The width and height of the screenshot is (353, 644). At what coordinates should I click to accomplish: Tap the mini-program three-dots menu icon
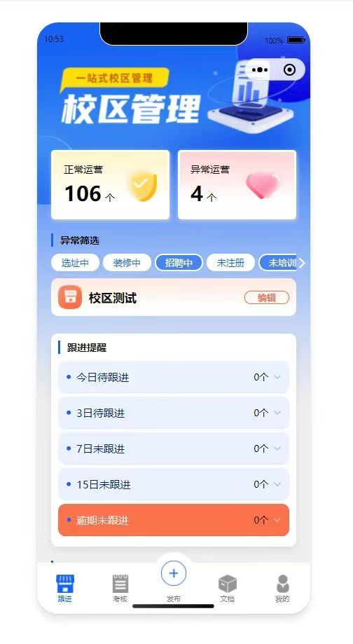click(260, 70)
